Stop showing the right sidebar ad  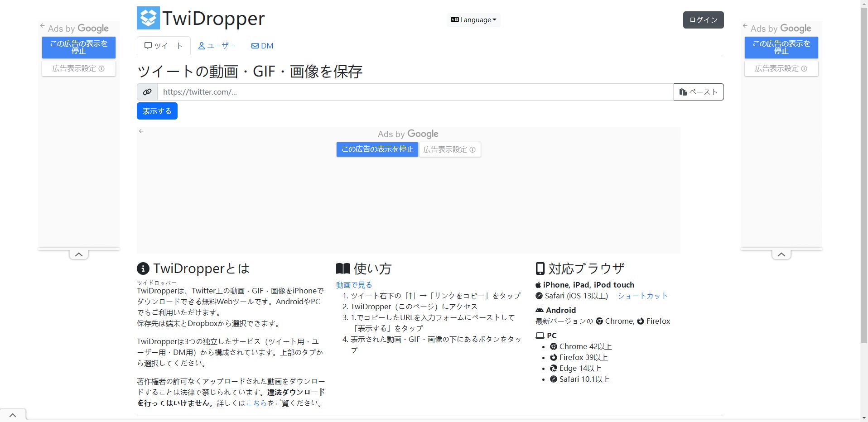click(781, 48)
